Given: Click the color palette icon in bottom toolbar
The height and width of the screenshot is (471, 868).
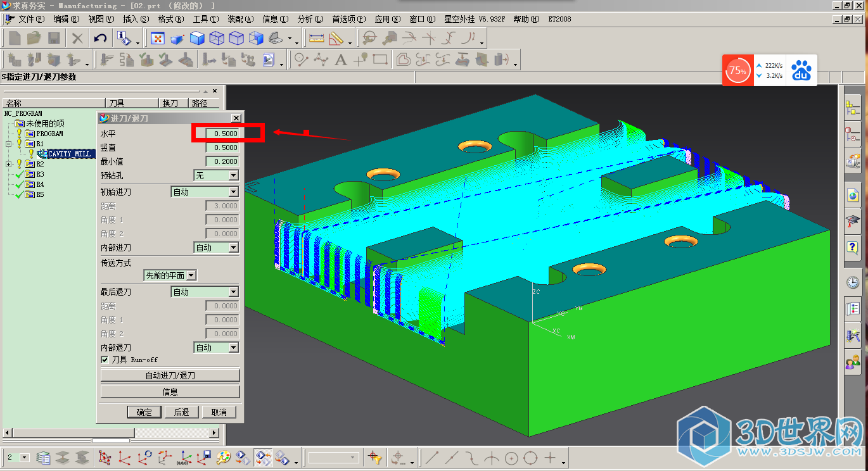Looking at the screenshot, I should pos(223,457).
